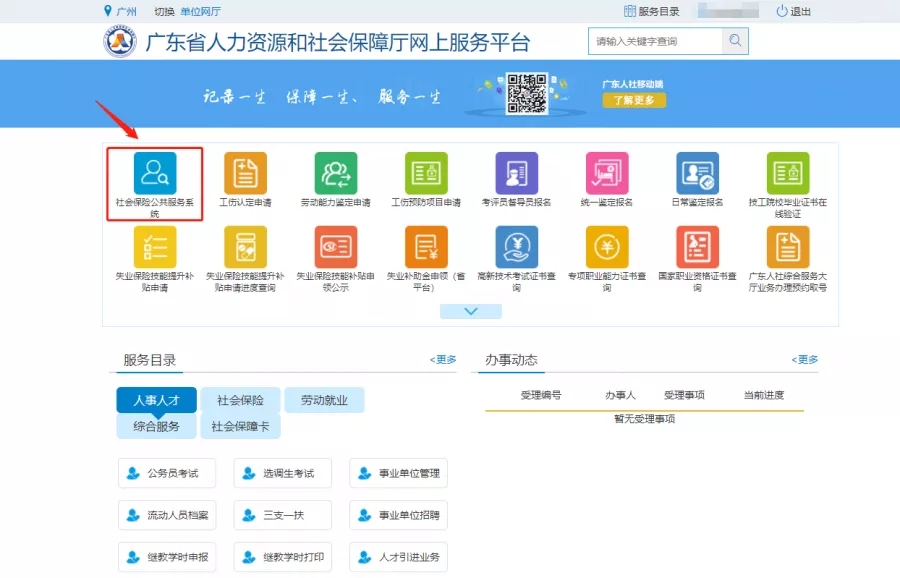Click 更多 link beside 服务目录
The width and height of the screenshot is (900, 578).
coord(443,359)
